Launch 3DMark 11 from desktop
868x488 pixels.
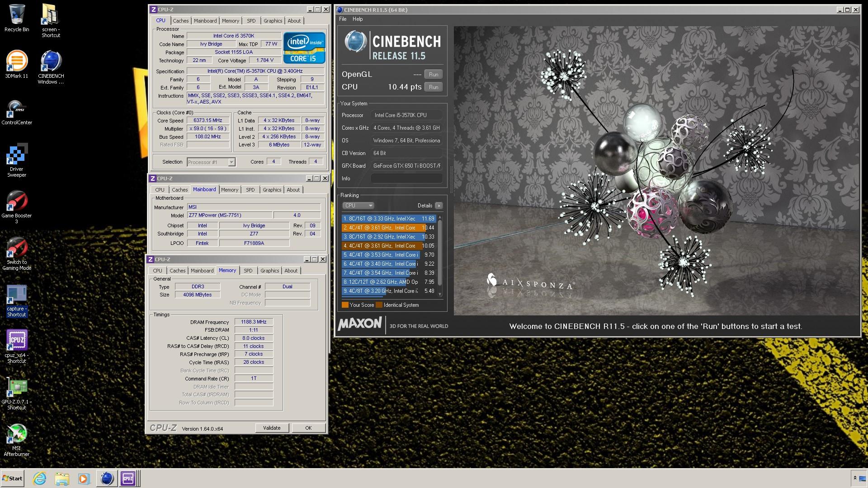click(17, 64)
